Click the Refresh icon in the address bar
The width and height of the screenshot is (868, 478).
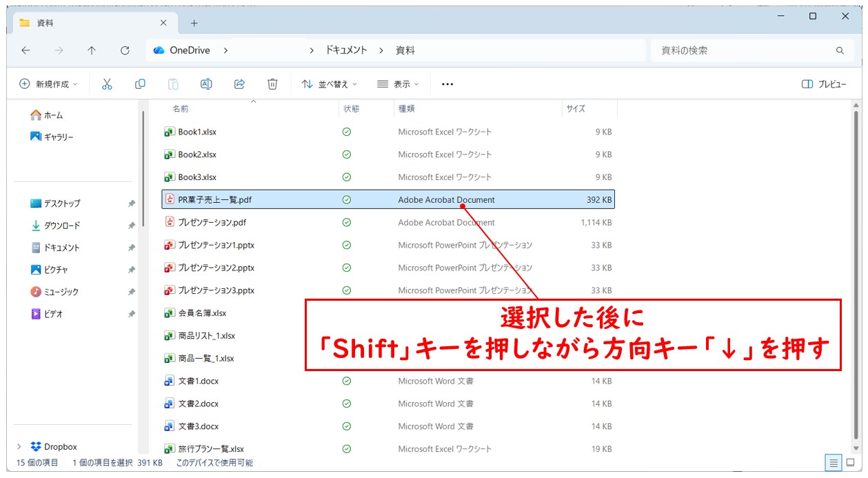click(x=124, y=50)
